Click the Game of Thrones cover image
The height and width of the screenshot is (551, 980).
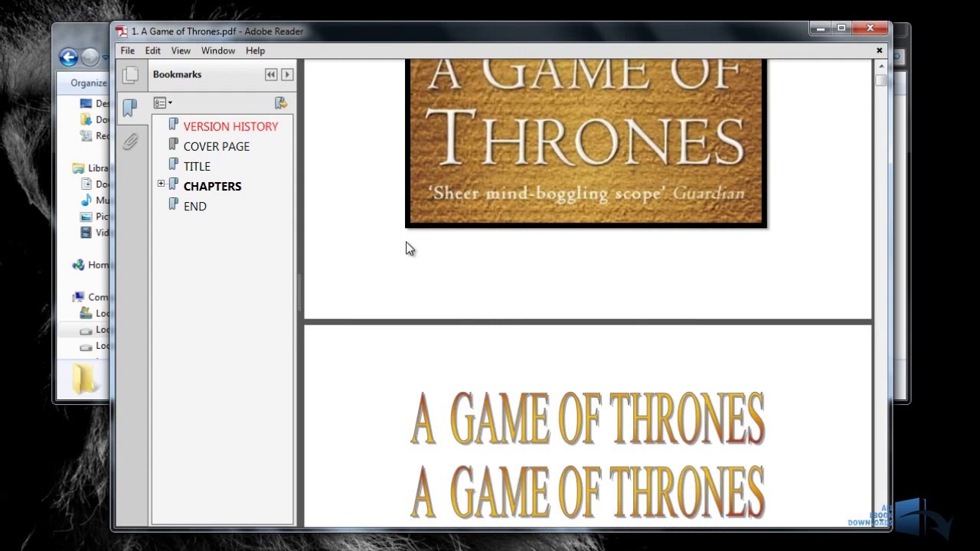pos(586,143)
